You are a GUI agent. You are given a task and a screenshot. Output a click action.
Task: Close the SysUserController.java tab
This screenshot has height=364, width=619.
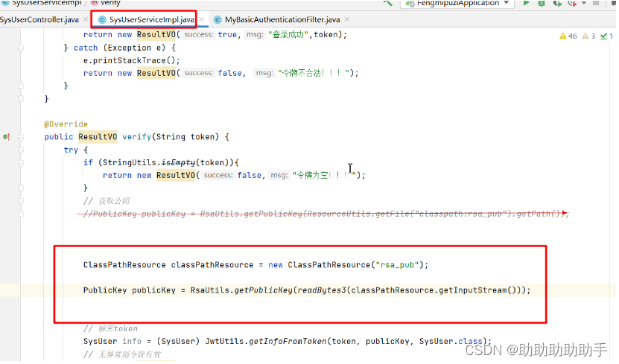tap(85, 19)
